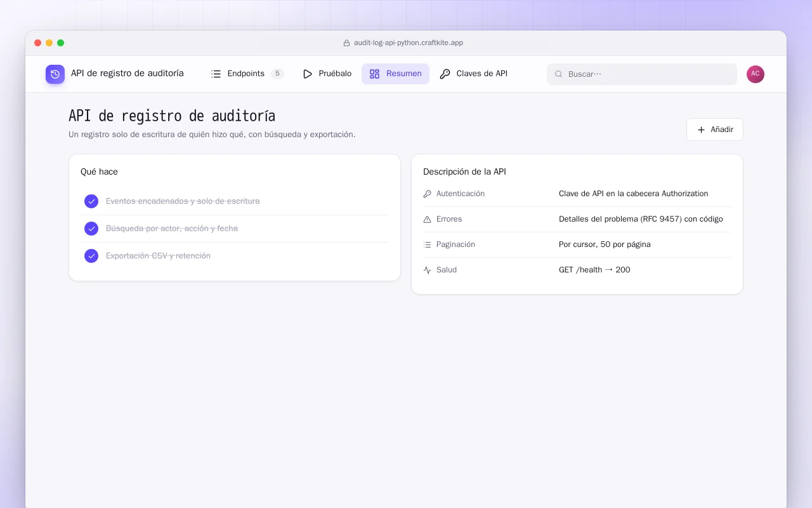Focus the Buscar search field
The image size is (812, 508).
[x=642, y=74]
